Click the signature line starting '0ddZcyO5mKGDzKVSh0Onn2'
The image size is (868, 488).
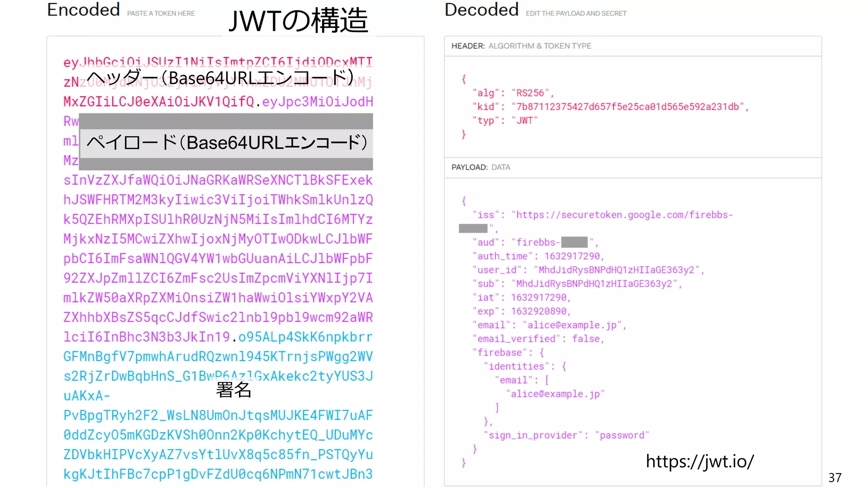218,435
